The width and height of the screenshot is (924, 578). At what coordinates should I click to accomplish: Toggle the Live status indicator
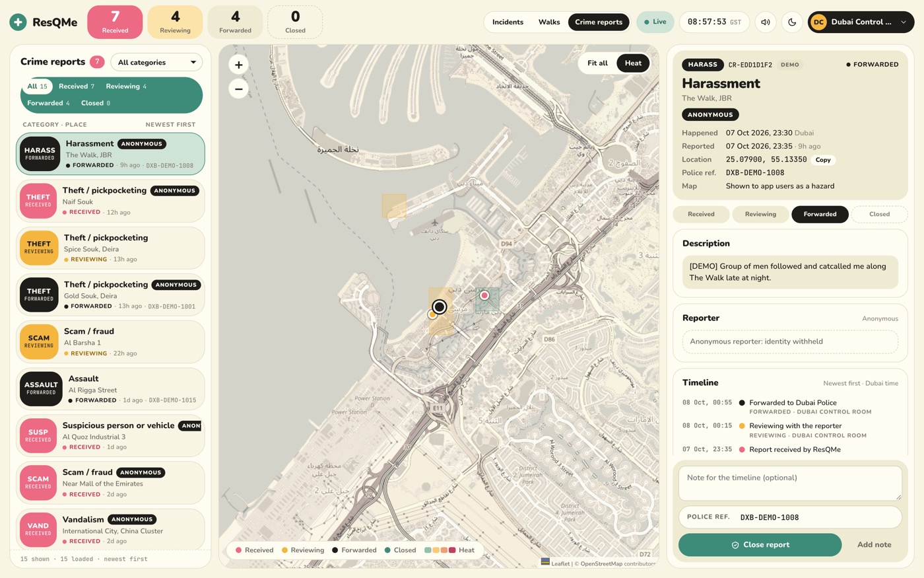tap(655, 22)
